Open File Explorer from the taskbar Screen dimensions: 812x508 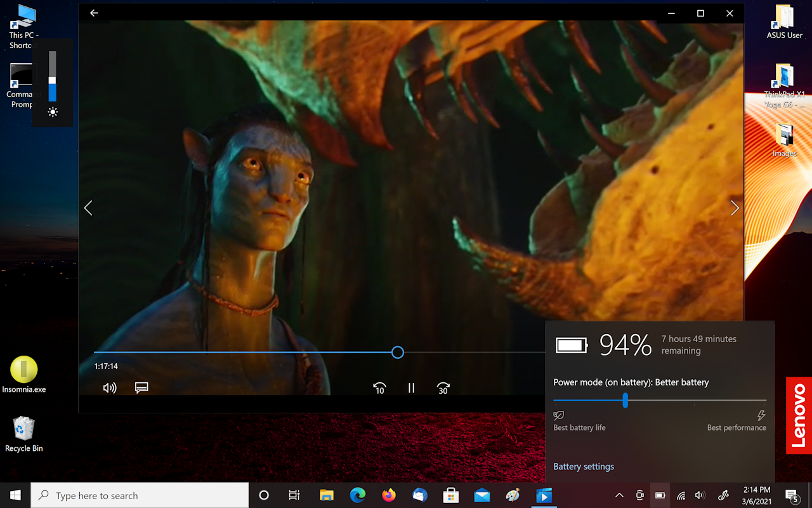click(x=326, y=495)
